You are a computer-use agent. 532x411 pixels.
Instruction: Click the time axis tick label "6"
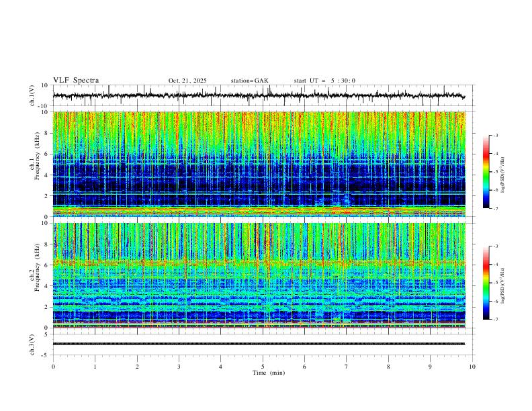pos(304,367)
